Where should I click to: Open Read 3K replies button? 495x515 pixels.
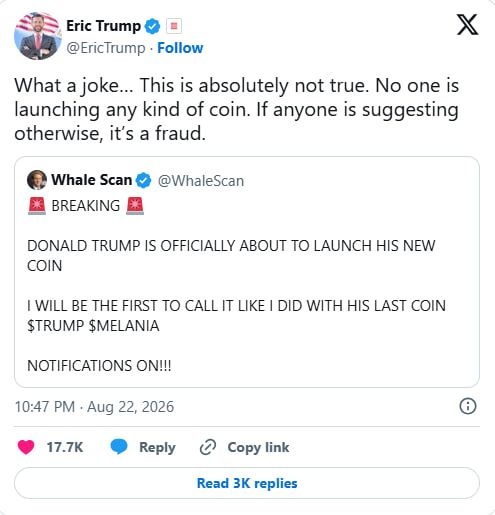click(x=247, y=483)
